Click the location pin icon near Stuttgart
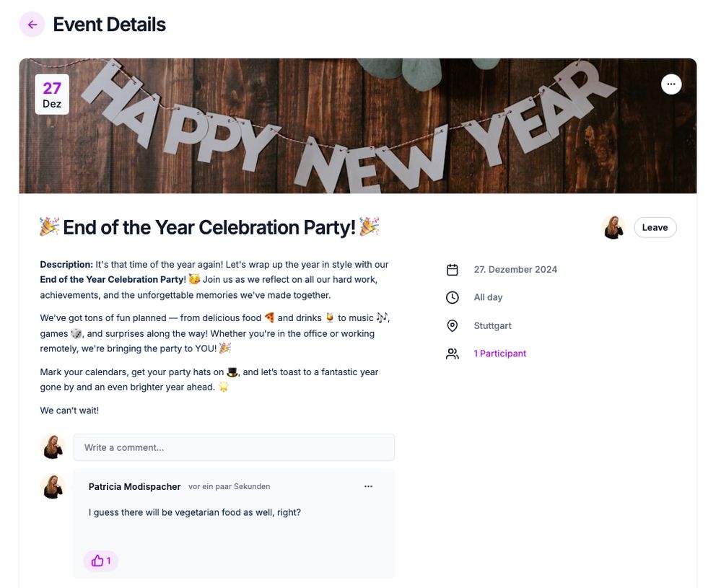721x588 pixels. (453, 325)
